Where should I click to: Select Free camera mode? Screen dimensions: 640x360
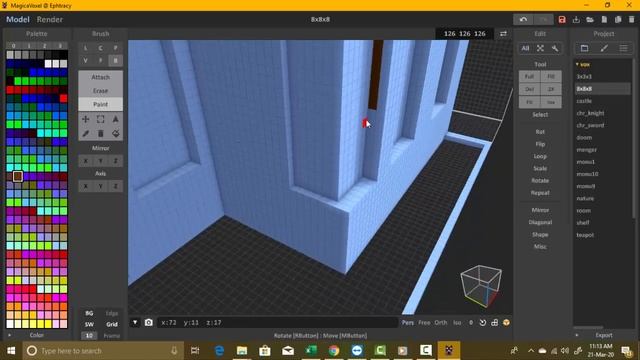pyautogui.click(x=424, y=322)
